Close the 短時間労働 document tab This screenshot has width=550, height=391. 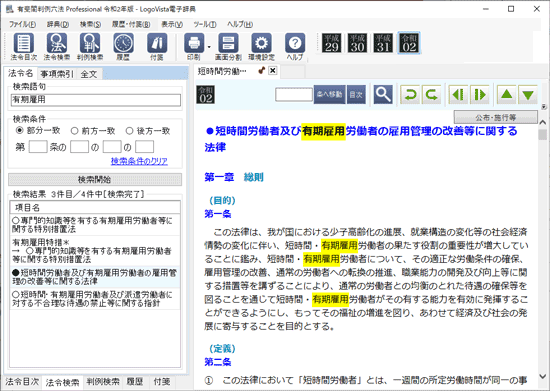pyautogui.click(x=273, y=70)
